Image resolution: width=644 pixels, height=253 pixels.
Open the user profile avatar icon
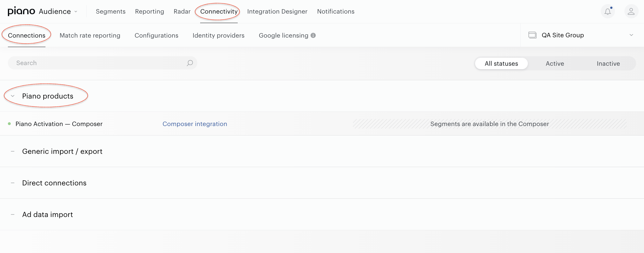pos(631,12)
